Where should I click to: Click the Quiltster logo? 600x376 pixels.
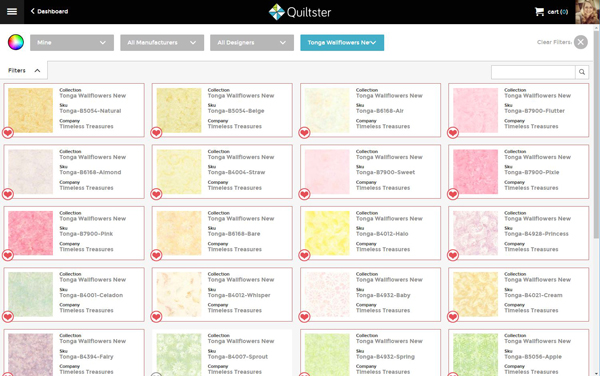pos(300,12)
